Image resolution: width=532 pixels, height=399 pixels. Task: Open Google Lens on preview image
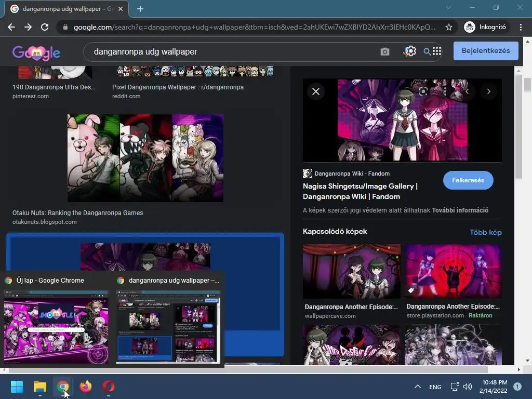[x=423, y=91]
